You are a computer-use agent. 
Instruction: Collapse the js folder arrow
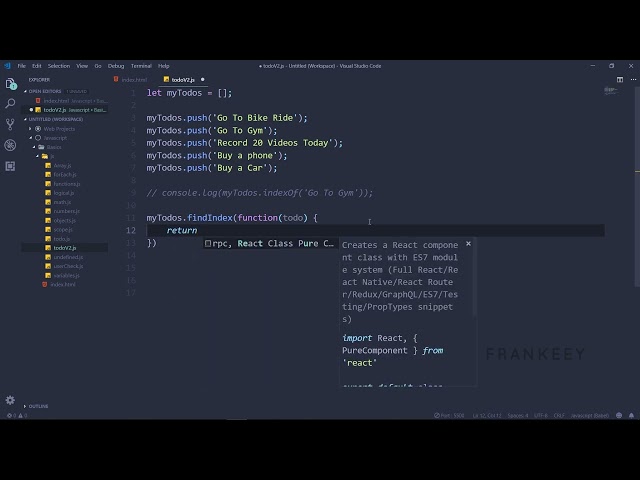pyautogui.click(x=38, y=156)
